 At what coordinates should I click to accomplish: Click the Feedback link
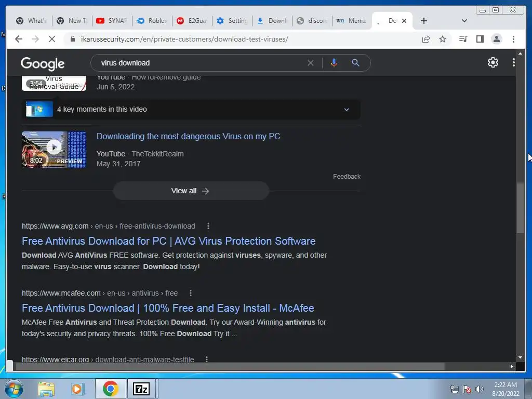[347, 177]
